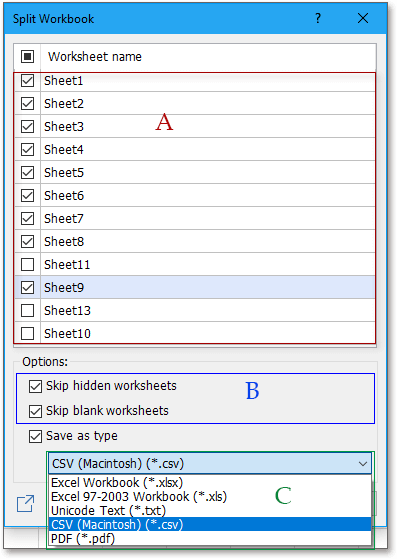Toggle the select-all worksheets header checkbox
Image resolution: width=397 pixels, height=559 pixels.
[27, 56]
